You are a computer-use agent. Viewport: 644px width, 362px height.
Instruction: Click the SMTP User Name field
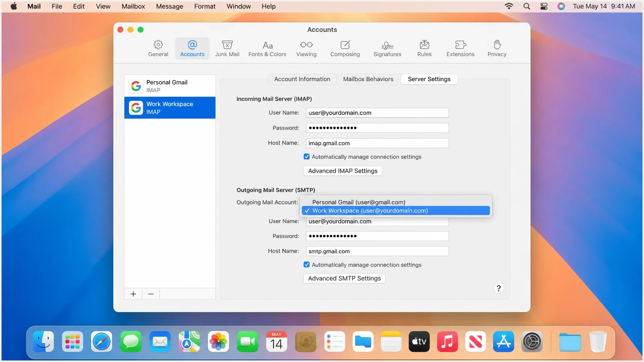tap(377, 222)
